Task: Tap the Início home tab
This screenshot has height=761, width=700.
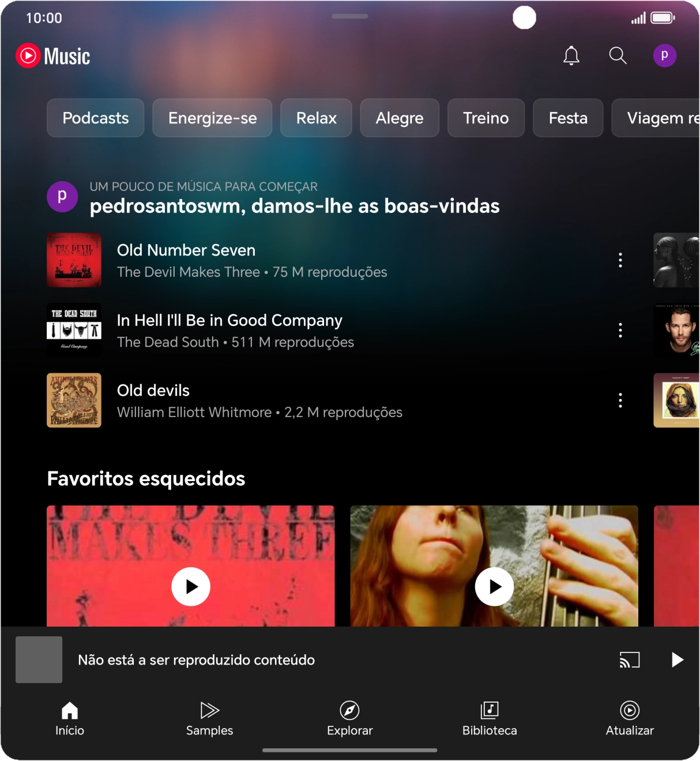Action: [x=70, y=718]
